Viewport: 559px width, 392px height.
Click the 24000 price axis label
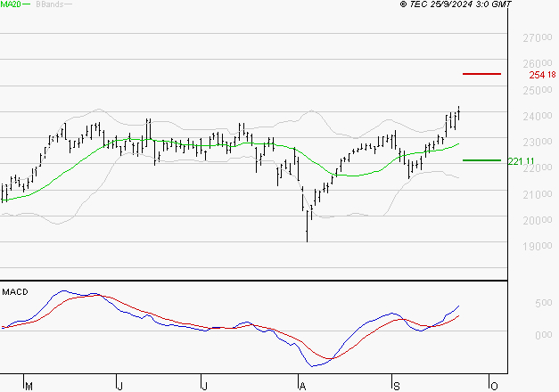[538, 116]
